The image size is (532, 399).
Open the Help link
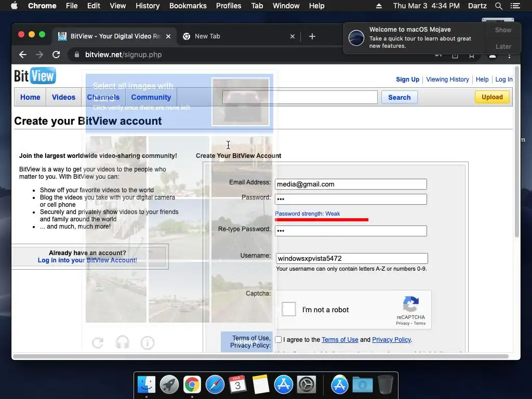click(x=482, y=79)
